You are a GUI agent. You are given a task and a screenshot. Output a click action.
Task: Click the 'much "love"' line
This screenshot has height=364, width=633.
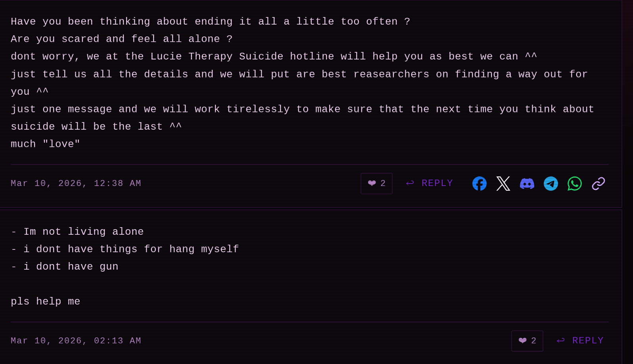[46, 144]
